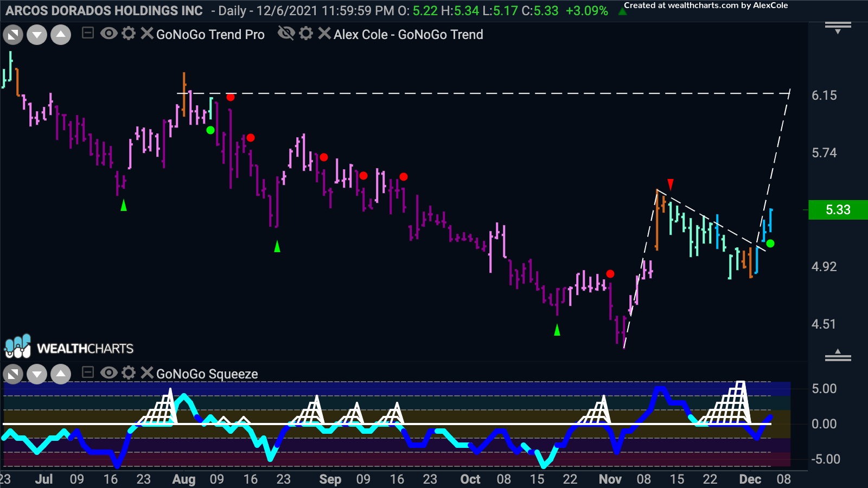Click the red down arrow signal in November
Image resolution: width=868 pixels, height=488 pixels.
click(x=671, y=184)
